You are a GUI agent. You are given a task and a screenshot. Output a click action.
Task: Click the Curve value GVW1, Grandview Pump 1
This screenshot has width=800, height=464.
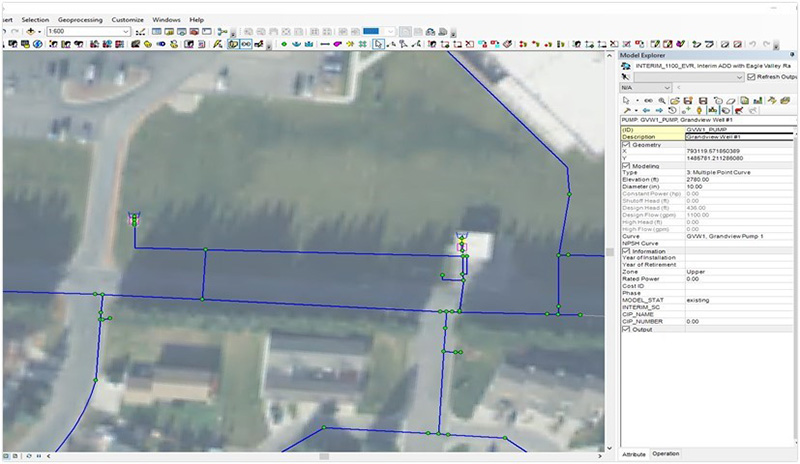[725, 236]
